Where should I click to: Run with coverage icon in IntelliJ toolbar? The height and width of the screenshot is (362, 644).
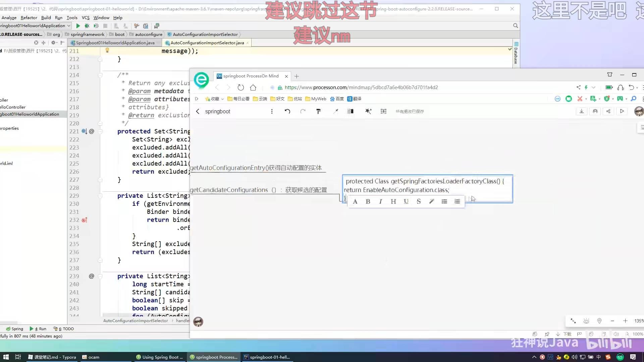[x=96, y=26]
